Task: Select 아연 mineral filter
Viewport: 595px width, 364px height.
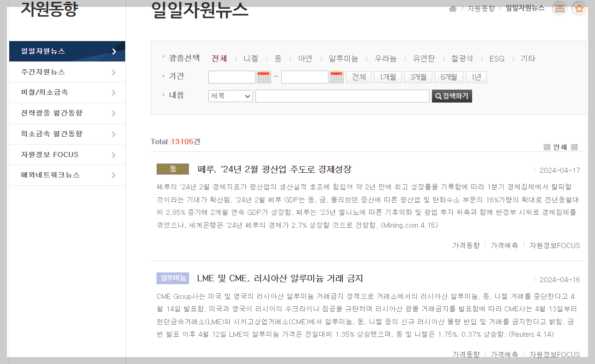Action: coord(305,59)
